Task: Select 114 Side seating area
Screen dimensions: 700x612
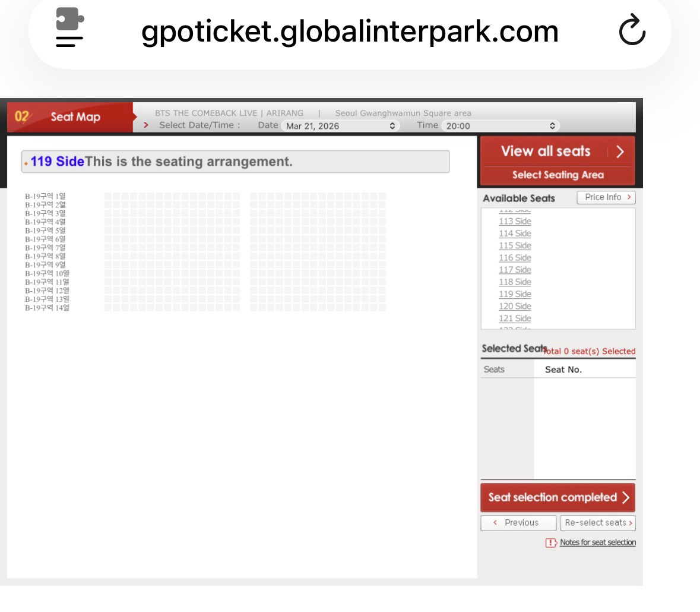Action: click(515, 234)
